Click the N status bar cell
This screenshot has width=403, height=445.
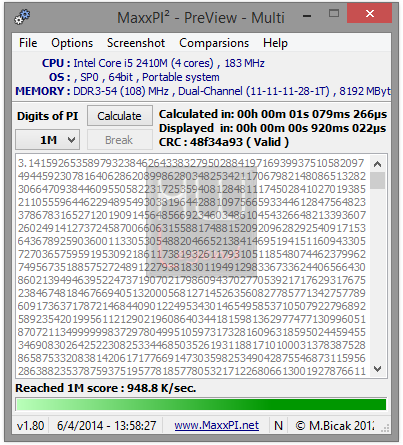pos(278,426)
